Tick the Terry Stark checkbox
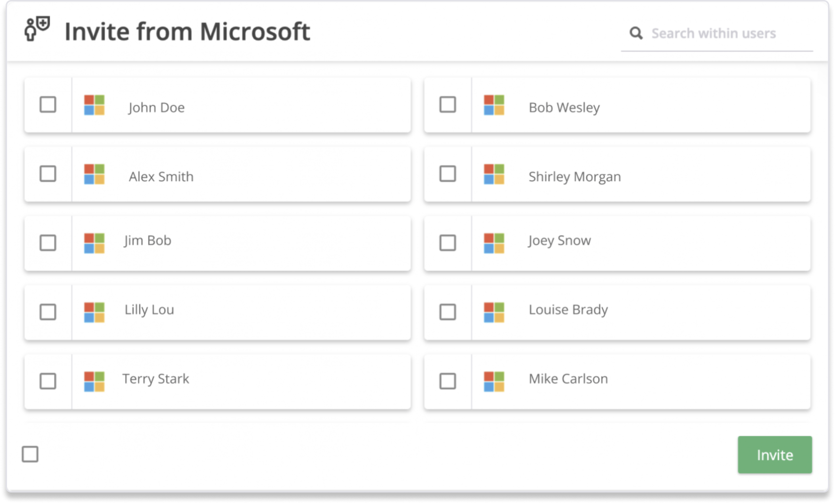The image size is (835, 504). coord(48,381)
